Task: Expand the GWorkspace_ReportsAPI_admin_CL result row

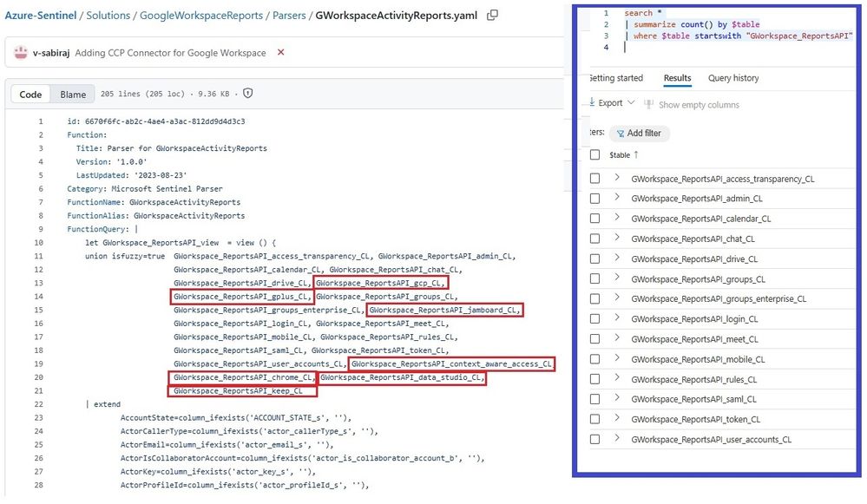Action: [x=617, y=197]
